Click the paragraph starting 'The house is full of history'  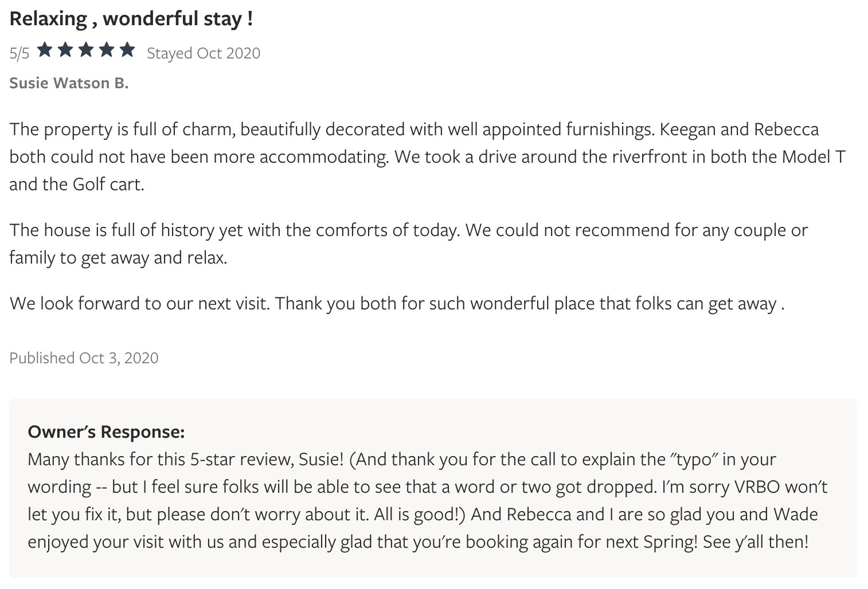click(408, 244)
